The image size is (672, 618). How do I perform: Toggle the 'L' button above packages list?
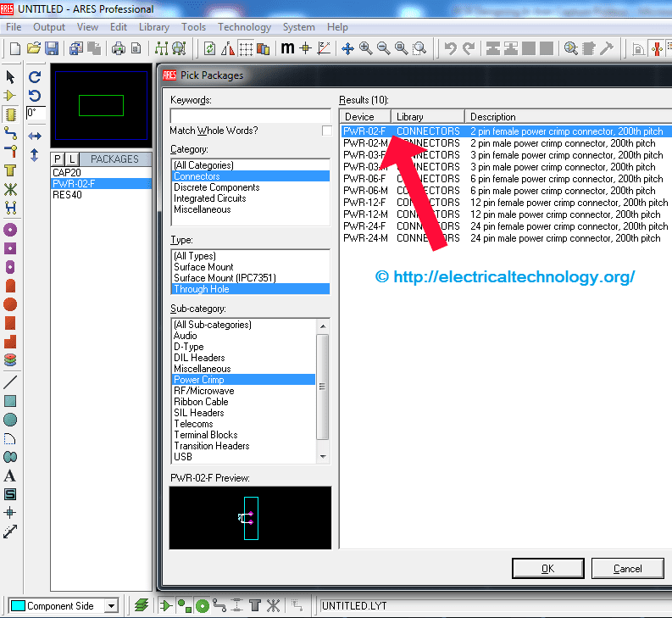pos(71,159)
